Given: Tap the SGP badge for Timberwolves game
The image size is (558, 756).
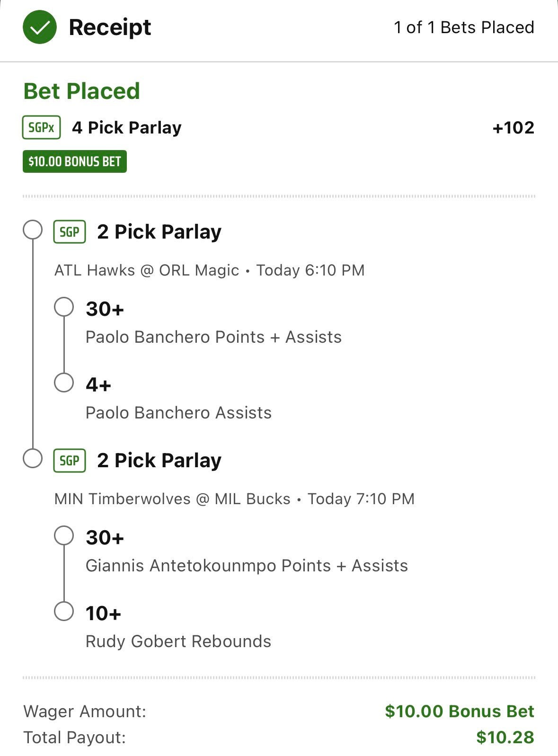Looking at the screenshot, I should (x=70, y=461).
